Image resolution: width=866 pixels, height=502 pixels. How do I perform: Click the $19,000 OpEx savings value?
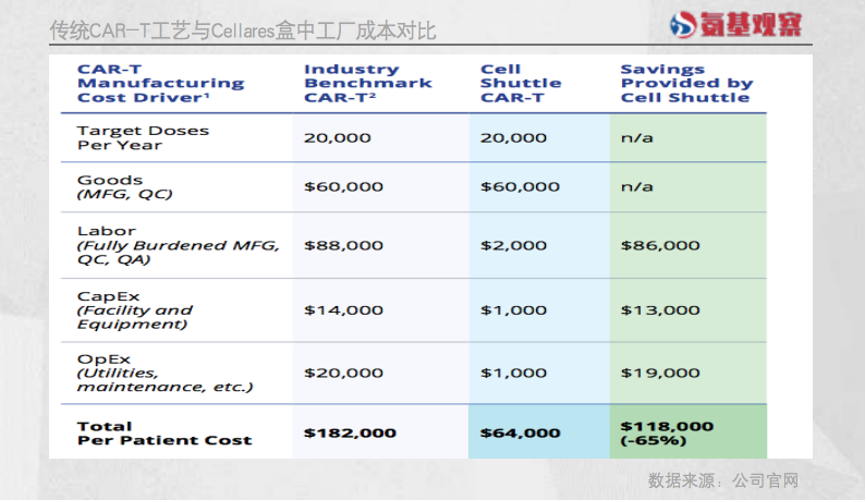pos(661,373)
